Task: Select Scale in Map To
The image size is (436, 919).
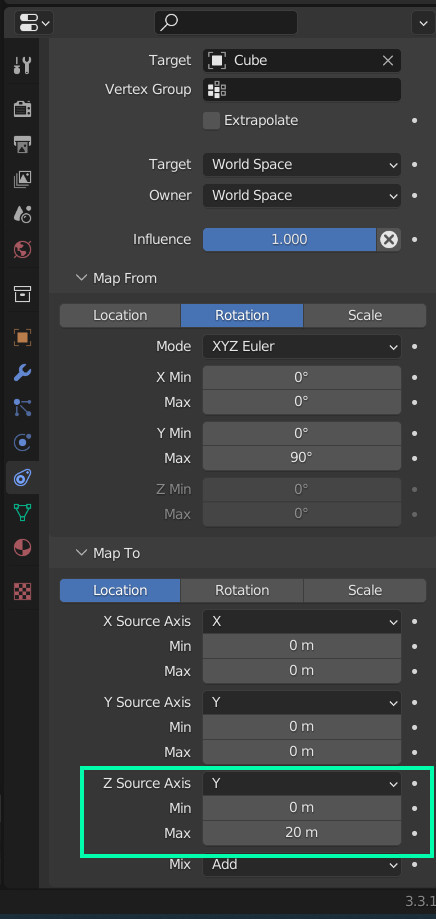Action: point(365,590)
